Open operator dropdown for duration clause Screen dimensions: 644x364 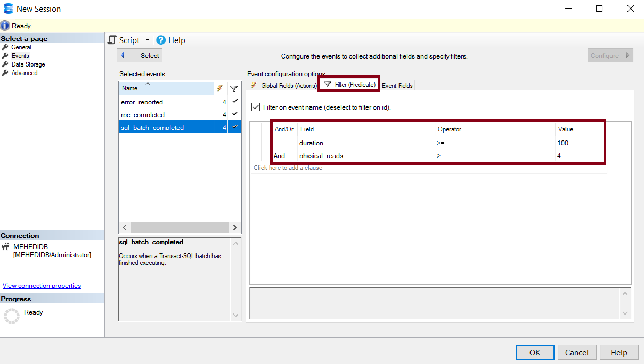point(494,143)
